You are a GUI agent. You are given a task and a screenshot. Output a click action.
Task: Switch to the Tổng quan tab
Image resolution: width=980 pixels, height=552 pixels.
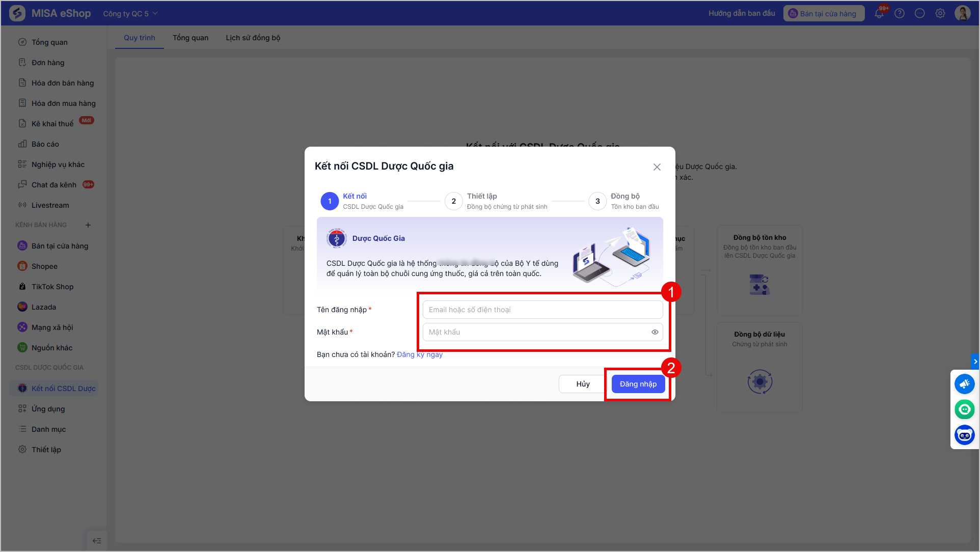point(190,38)
